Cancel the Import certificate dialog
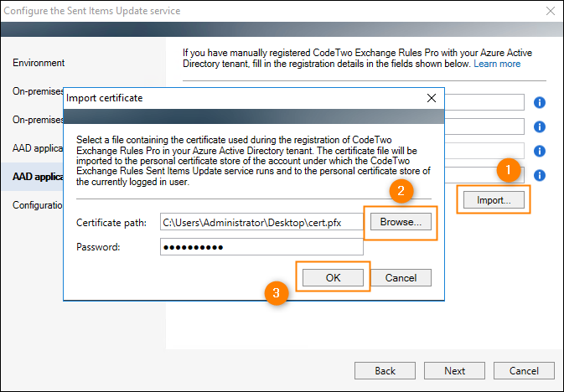Viewport: 564px width, 392px height. tap(401, 277)
